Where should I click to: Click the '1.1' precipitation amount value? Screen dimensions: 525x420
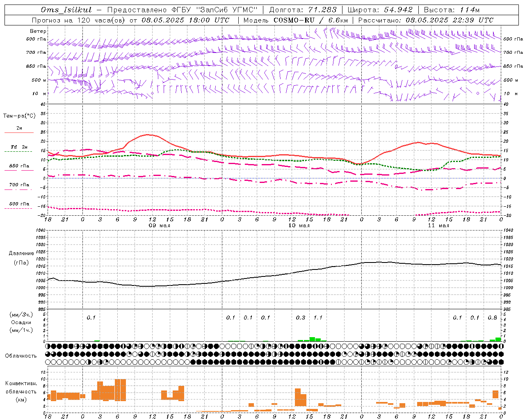click(318, 317)
